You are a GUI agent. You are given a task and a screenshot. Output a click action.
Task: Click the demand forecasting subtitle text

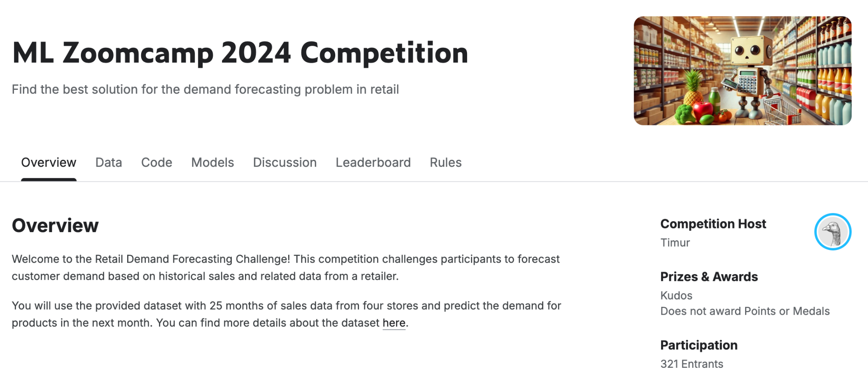(x=206, y=89)
